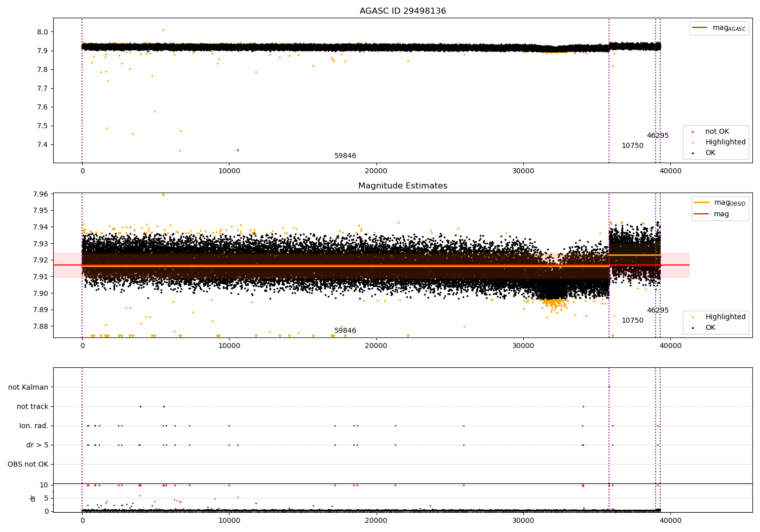The width and height of the screenshot is (760, 532).
Task: Click the 'Ion. rad.' row label
Action: pyautogui.click(x=34, y=426)
